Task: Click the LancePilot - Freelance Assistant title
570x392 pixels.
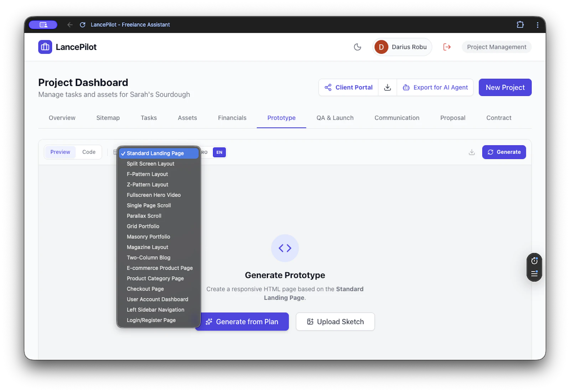Action: (130, 25)
